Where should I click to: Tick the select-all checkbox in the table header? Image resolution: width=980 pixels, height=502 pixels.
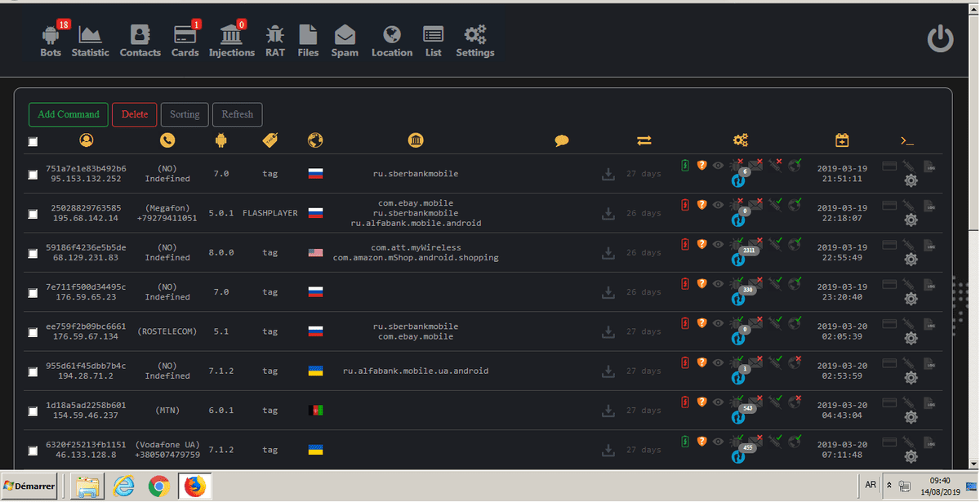pos(33,142)
